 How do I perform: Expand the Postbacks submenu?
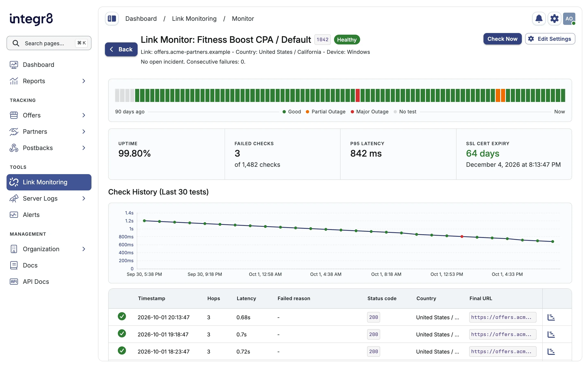point(84,148)
